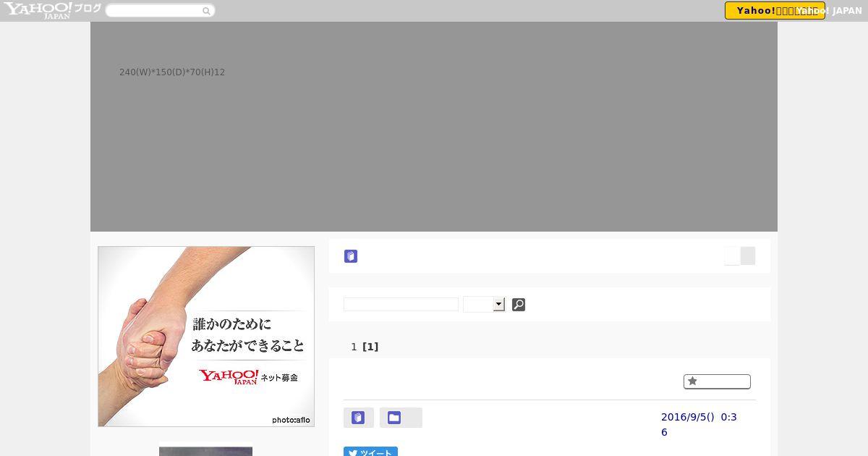
Task: Click the purple book icon in the title bar
Action: pyautogui.click(x=351, y=256)
